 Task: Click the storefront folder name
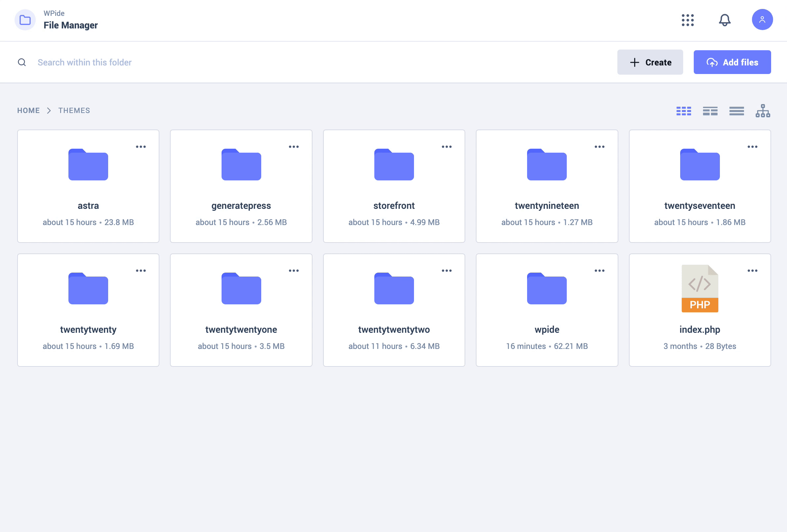394,206
